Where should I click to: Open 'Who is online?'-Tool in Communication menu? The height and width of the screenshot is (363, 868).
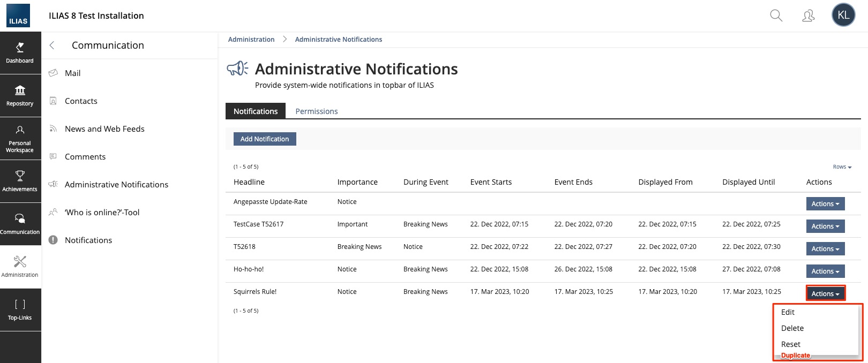coord(102,213)
